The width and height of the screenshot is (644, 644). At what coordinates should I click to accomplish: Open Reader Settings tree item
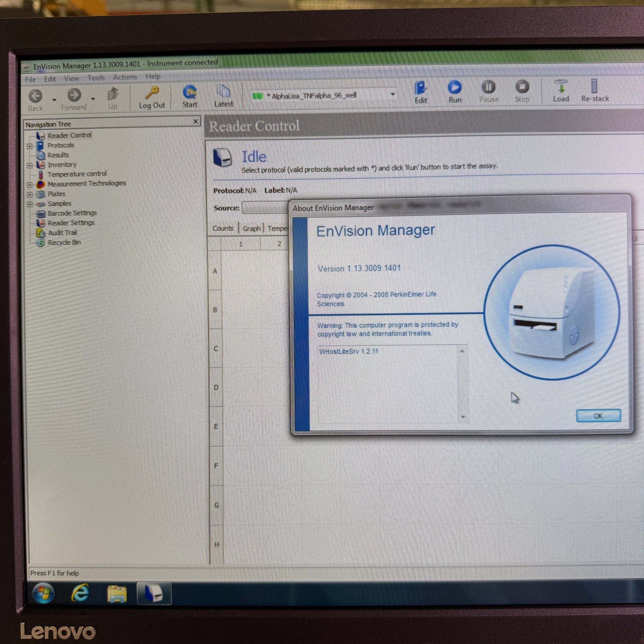pos(71,223)
